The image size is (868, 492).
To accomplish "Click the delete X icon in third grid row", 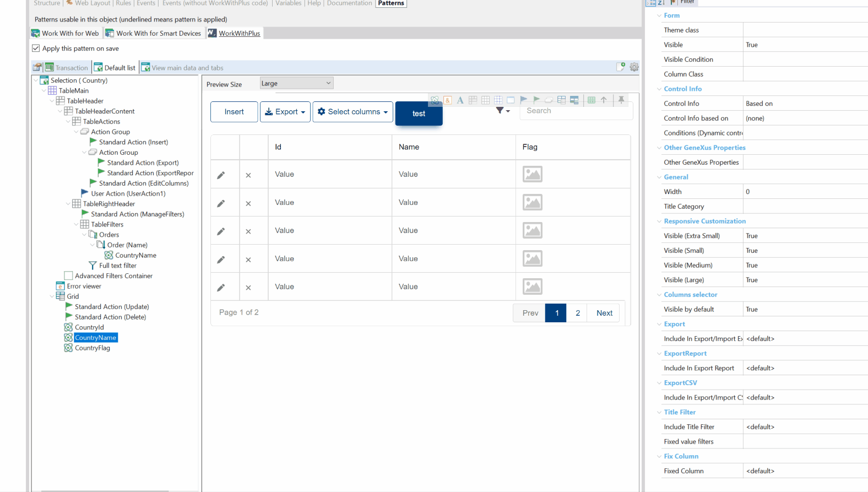I will 248,231.
